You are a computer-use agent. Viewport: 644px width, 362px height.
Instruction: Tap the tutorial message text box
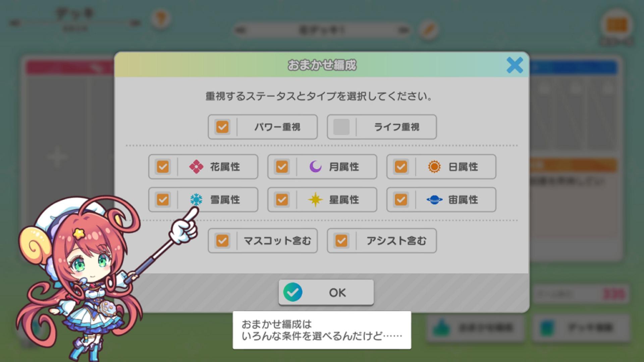(x=322, y=330)
